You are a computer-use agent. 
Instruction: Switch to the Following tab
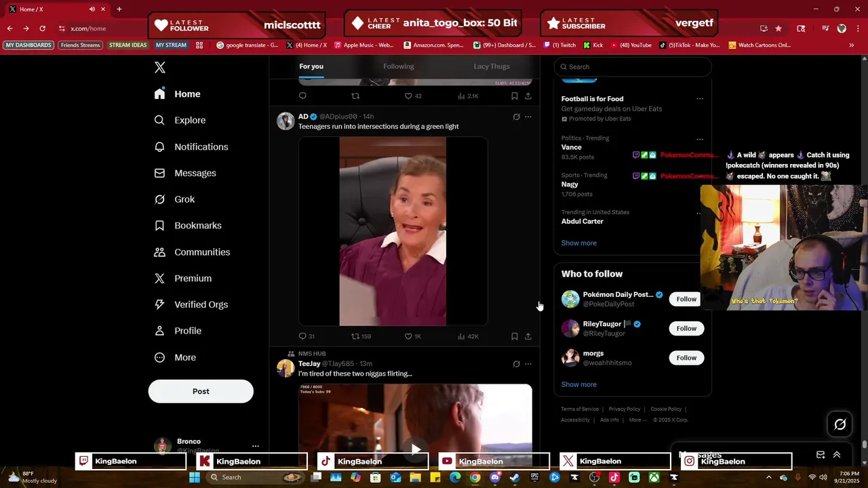pos(399,66)
